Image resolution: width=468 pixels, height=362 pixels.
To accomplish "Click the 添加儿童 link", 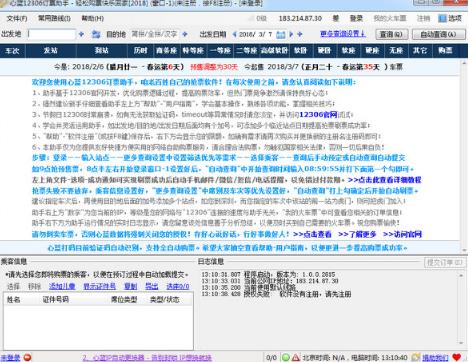I will (x=62, y=286).
